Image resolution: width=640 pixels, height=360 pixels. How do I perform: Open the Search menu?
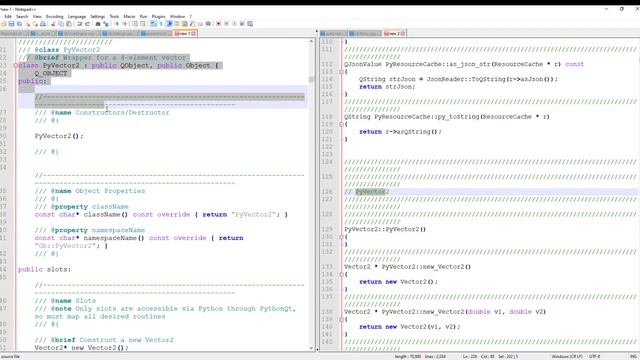22,16
